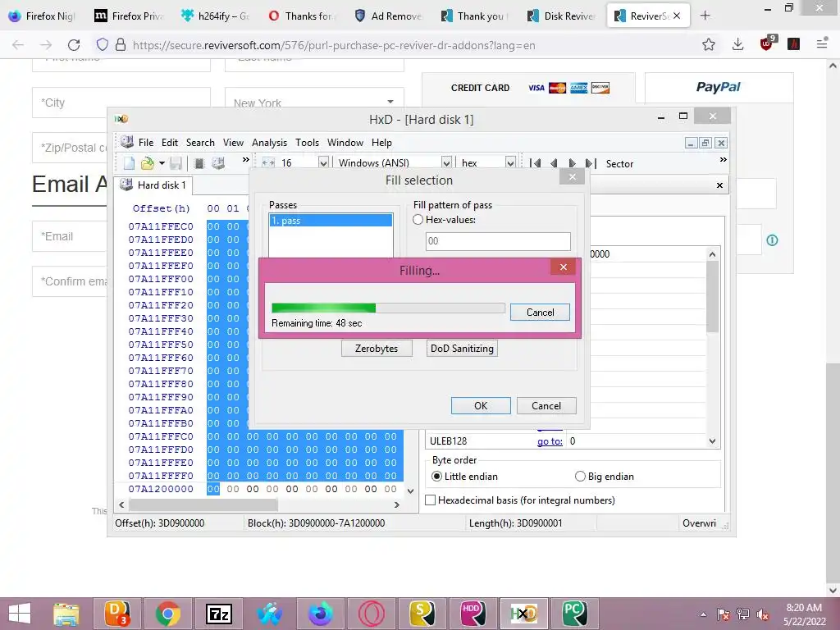The width and height of the screenshot is (840, 630).
Task: Open Google Chrome from the taskbar
Action: pos(167,614)
